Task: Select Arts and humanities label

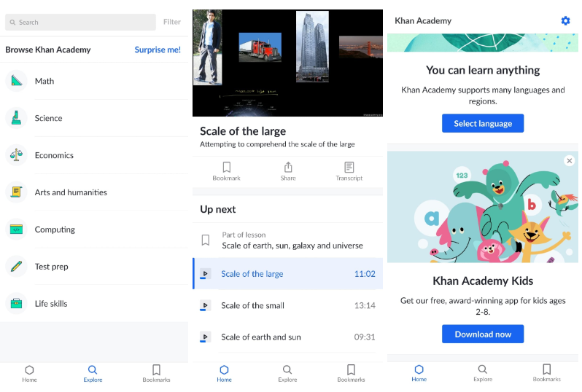Action: 71,192
